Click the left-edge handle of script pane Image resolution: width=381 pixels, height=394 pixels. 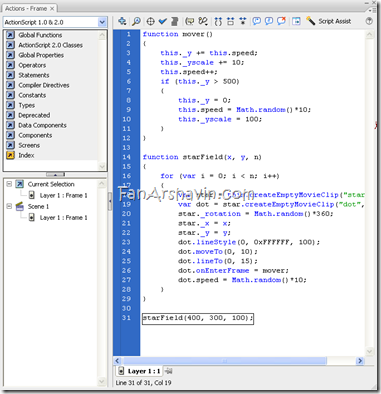(x=110, y=201)
